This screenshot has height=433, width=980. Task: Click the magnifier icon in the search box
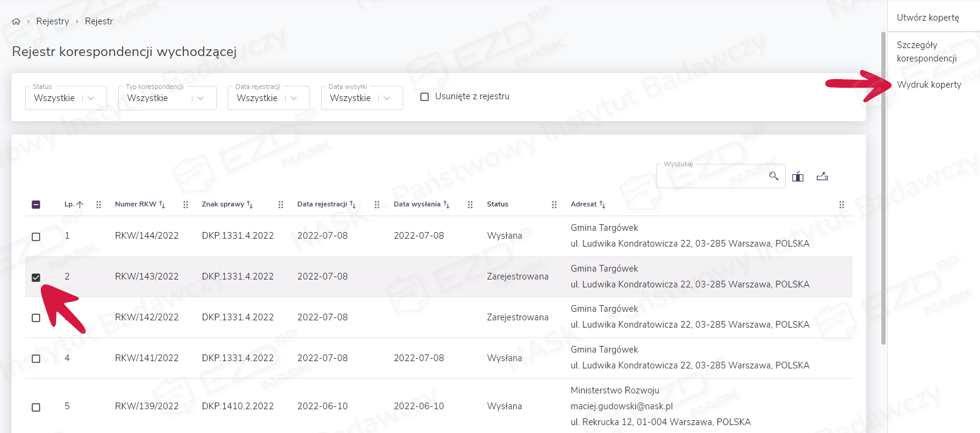pyautogui.click(x=774, y=176)
